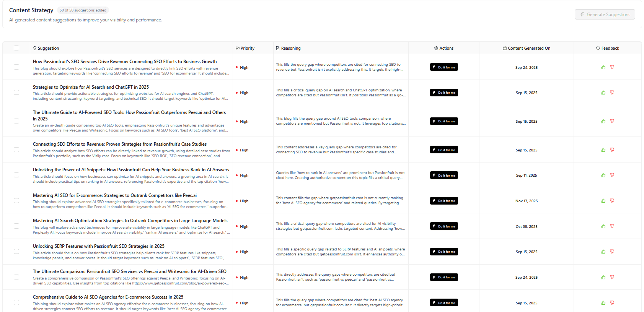
Task: Check 'Comprehensive Guide to AI SEO Agencies' row
Action: [16, 303]
